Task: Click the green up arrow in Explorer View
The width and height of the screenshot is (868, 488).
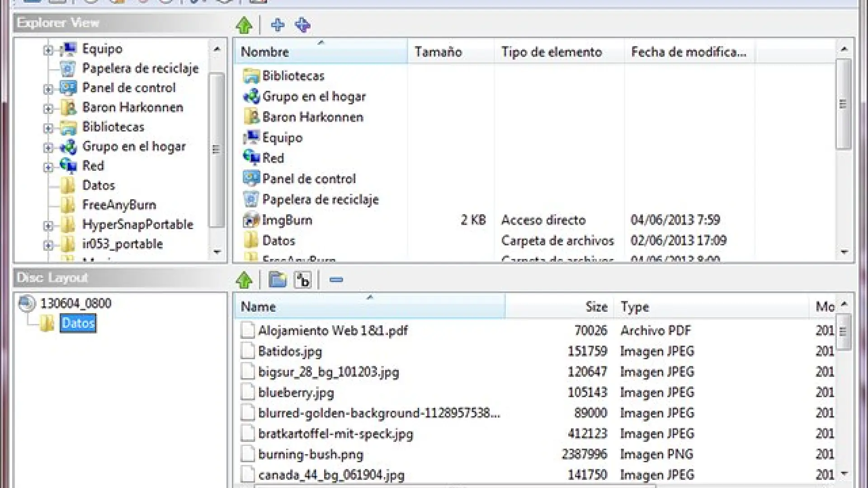Action: tap(244, 25)
